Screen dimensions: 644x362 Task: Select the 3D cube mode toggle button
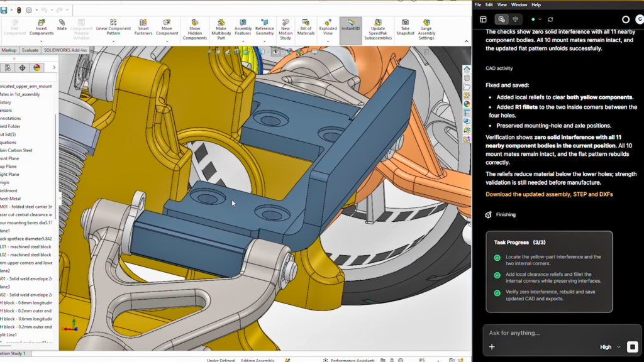click(516, 19)
